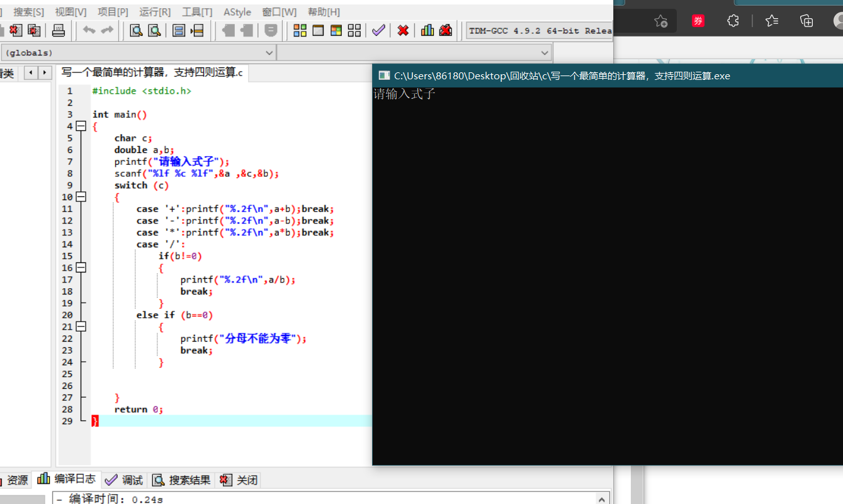Click the Profile analysis bar-chart icon
The width and height of the screenshot is (843, 504).
(427, 30)
